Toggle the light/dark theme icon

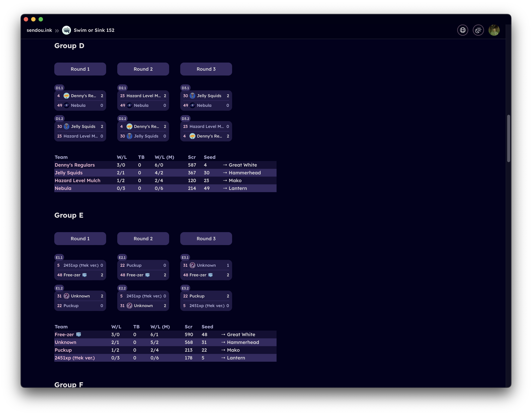pyautogui.click(x=478, y=30)
